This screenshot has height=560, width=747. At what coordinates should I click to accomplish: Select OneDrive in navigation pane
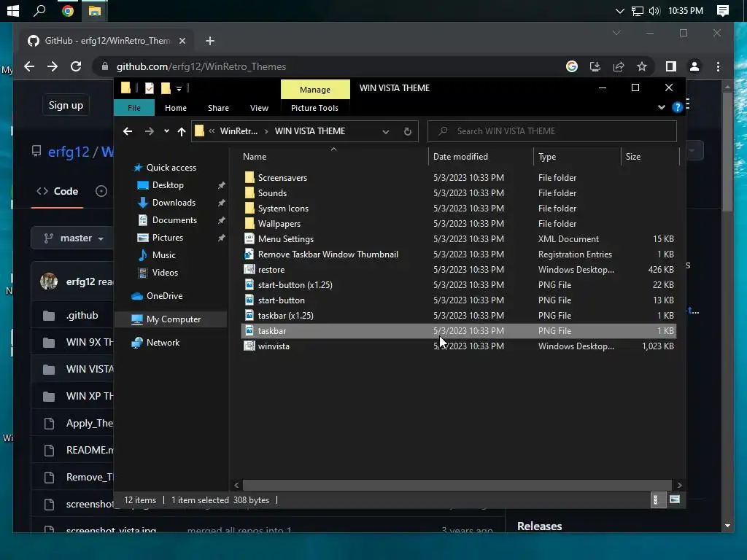(x=164, y=296)
